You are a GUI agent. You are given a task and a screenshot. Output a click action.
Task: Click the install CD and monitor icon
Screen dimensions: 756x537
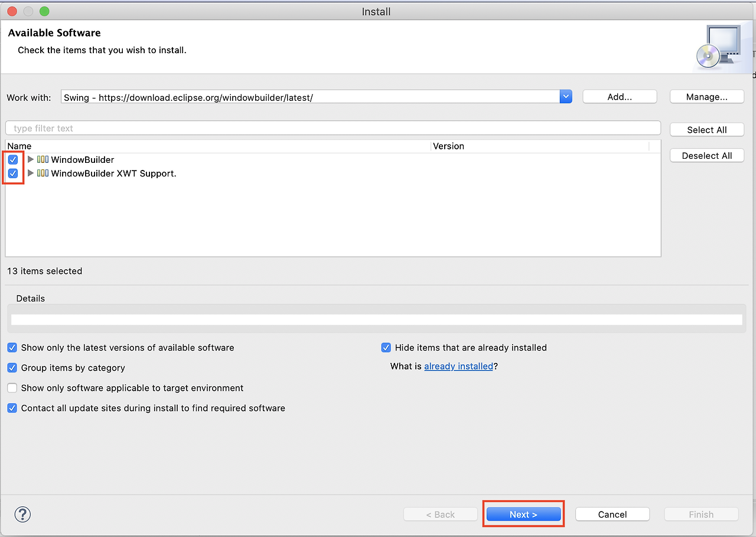click(x=719, y=47)
